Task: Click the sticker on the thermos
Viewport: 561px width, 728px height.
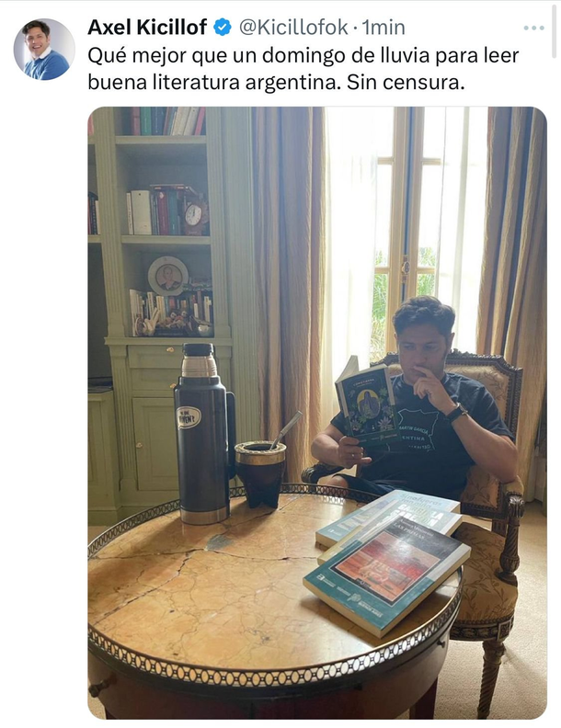Action: (x=189, y=417)
